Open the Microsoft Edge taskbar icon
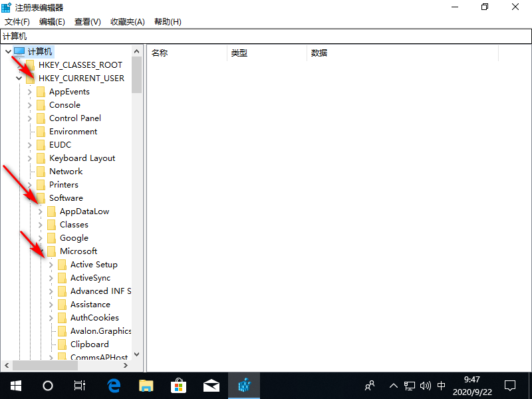 (113, 386)
